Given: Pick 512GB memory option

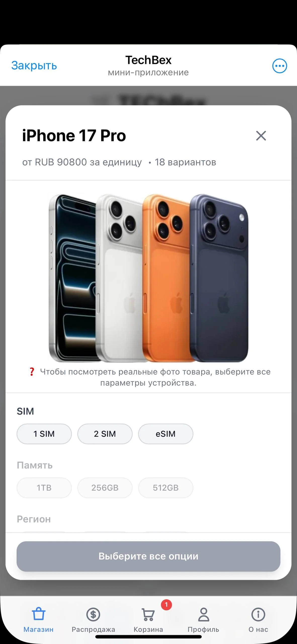Looking at the screenshot, I should tap(166, 488).
